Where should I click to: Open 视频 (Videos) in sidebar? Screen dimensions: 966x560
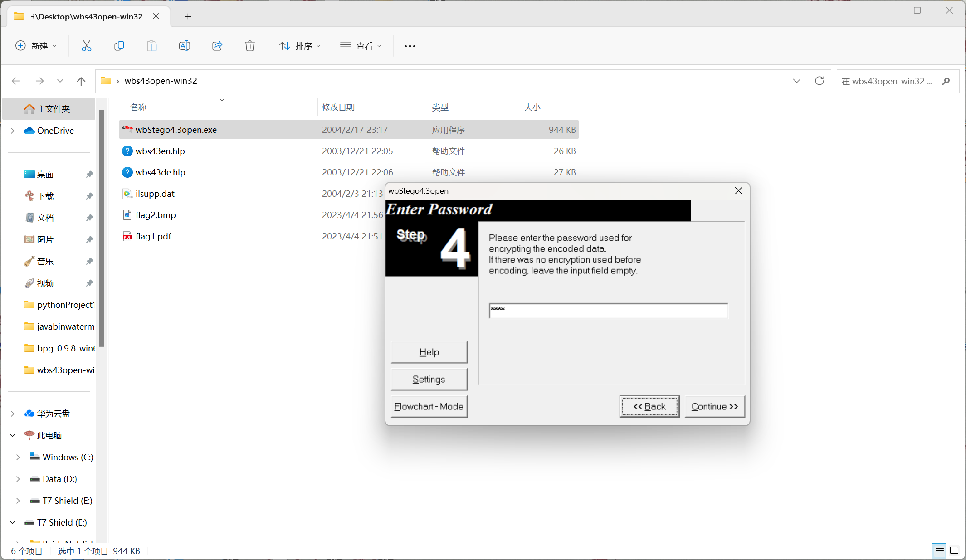click(x=45, y=283)
